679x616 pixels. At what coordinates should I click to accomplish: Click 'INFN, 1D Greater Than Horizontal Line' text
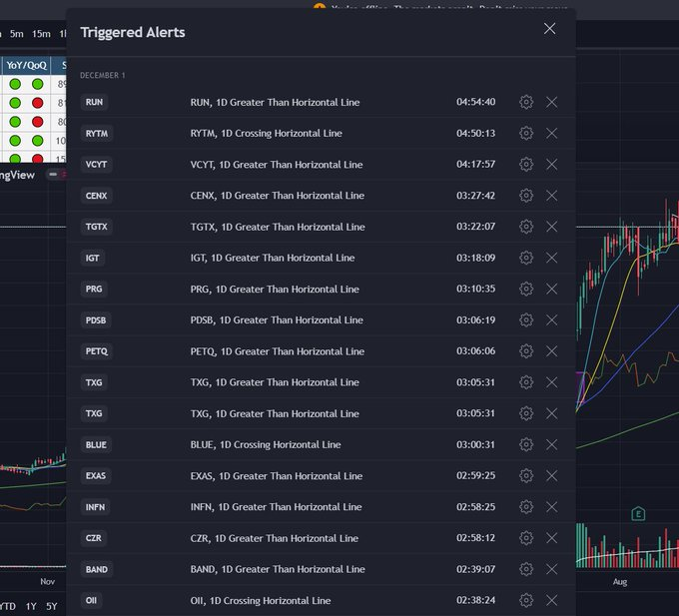tap(276, 507)
